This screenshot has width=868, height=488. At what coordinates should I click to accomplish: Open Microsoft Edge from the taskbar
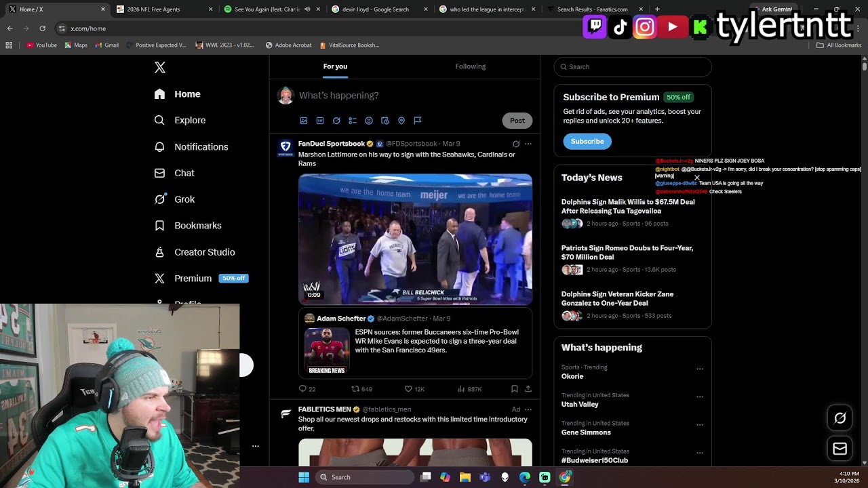(525, 477)
